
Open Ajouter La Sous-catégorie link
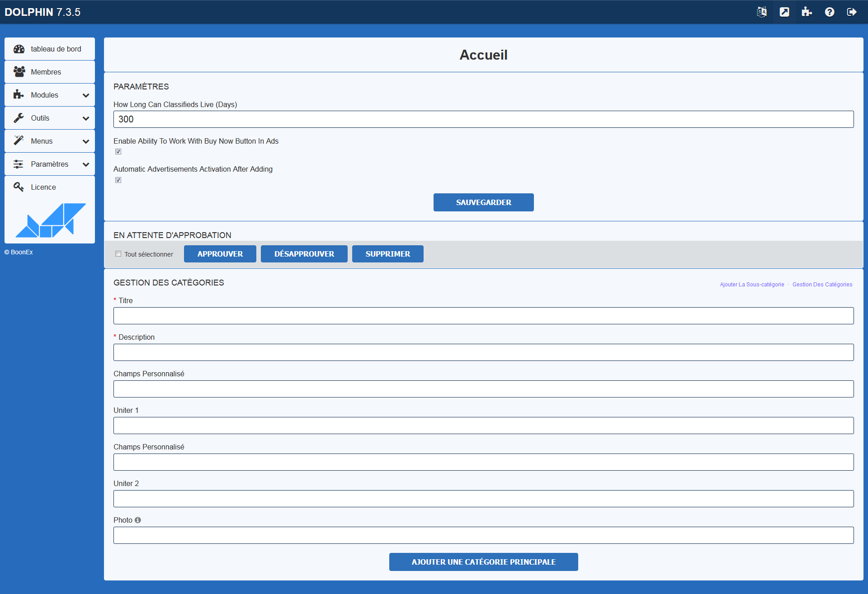click(x=752, y=285)
